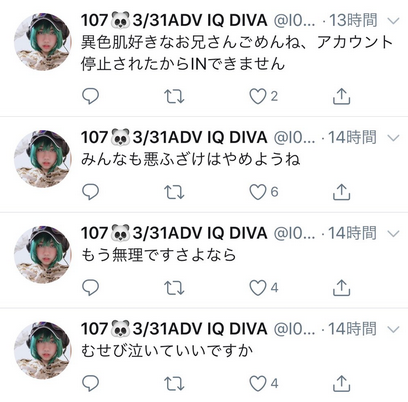Expand chevron menu on もう無理です tweet
This screenshot has width=408, height=402.
pos(394,234)
